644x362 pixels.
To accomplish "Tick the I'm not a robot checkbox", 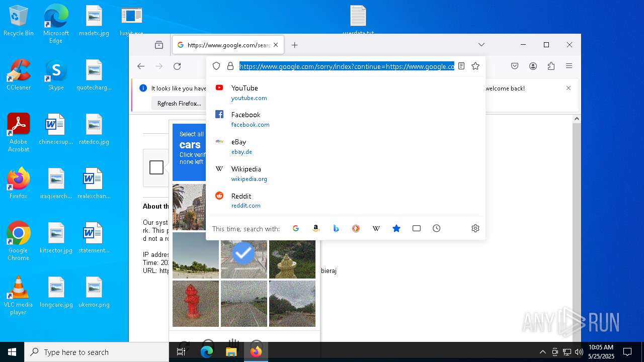I will (156, 167).
